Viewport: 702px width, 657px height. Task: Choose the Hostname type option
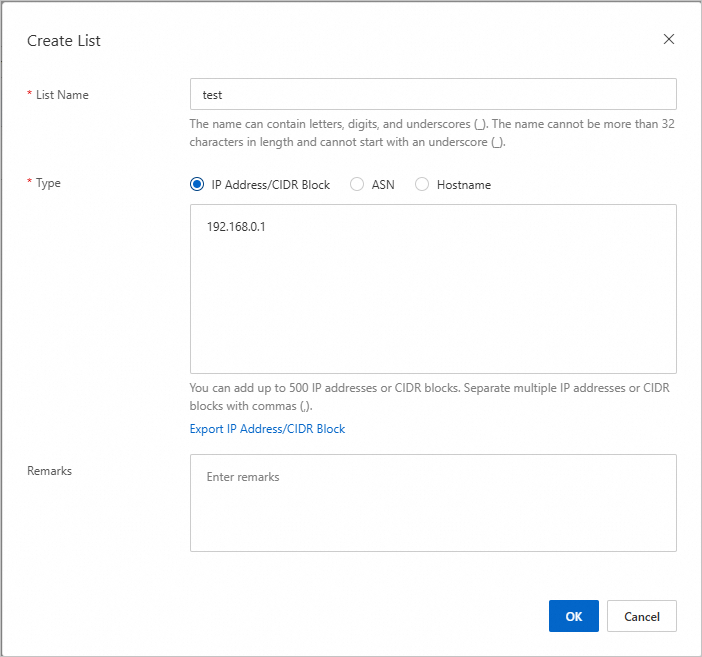[422, 184]
